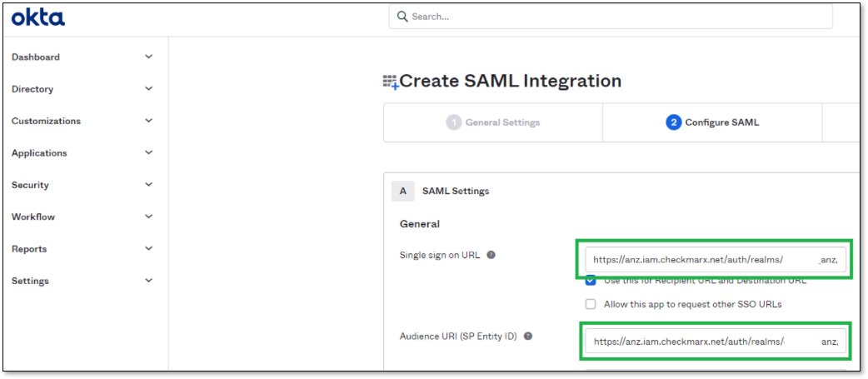Open the Reports menu item
The height and width of the screenshot is (379, 868).
pos(29,249)
